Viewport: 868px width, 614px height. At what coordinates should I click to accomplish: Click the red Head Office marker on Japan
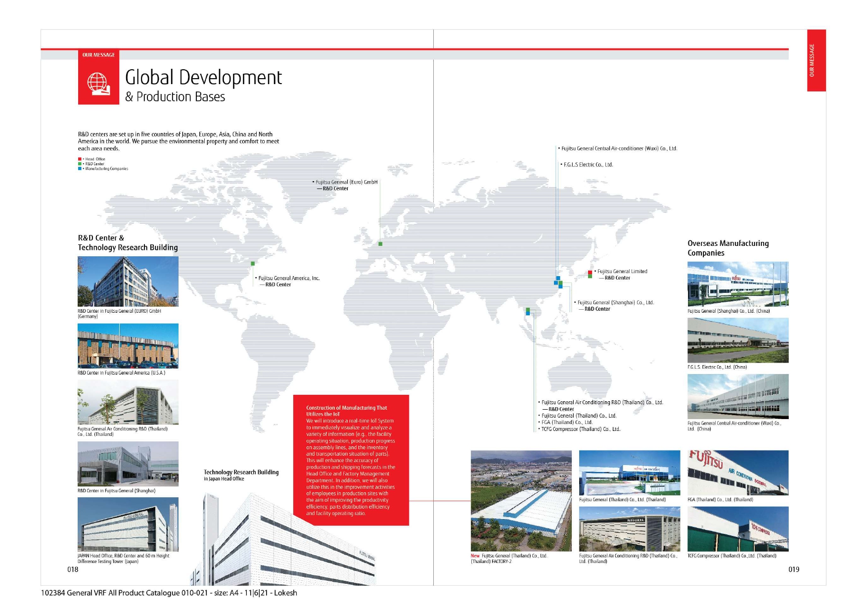[x=590, y=273]
